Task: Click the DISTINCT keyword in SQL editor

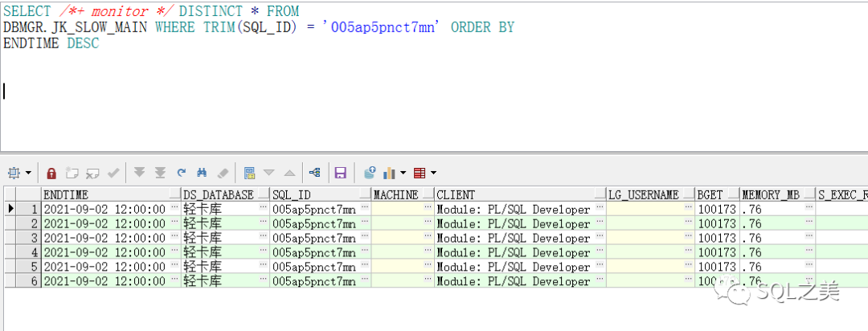Action: (x=211, y=11)
